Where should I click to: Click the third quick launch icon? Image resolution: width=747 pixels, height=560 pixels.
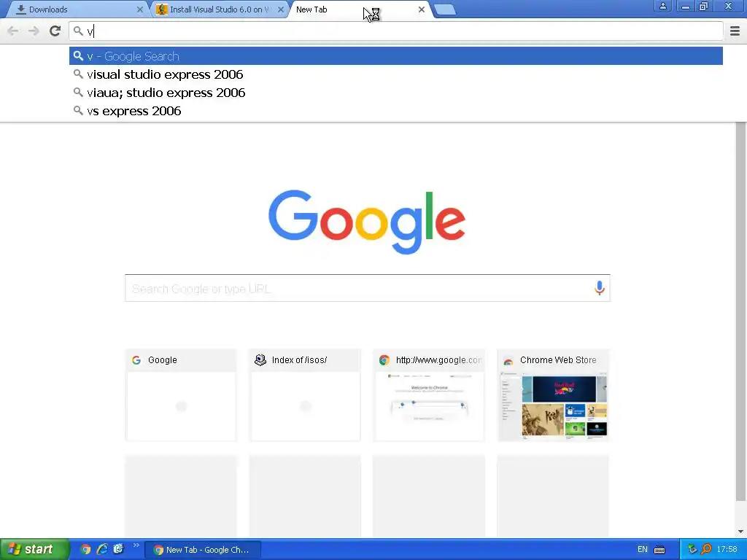[x=118, y=550]
